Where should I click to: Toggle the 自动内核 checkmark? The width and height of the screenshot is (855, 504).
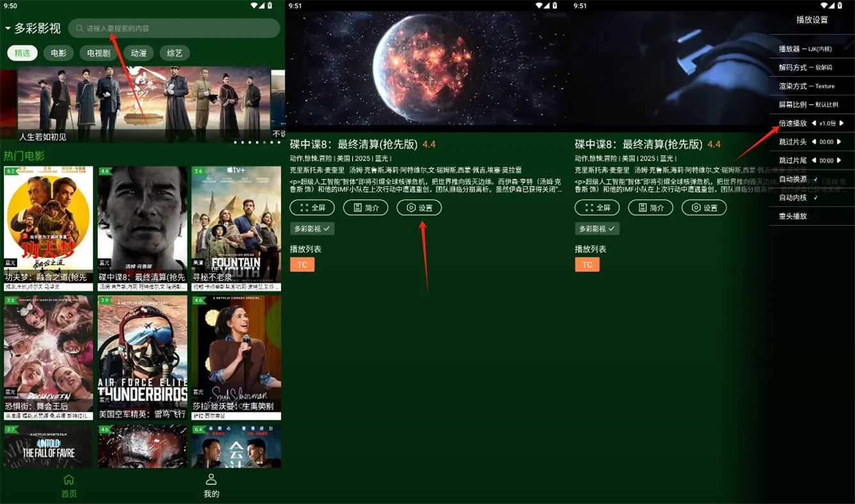[x=815, y=198]
